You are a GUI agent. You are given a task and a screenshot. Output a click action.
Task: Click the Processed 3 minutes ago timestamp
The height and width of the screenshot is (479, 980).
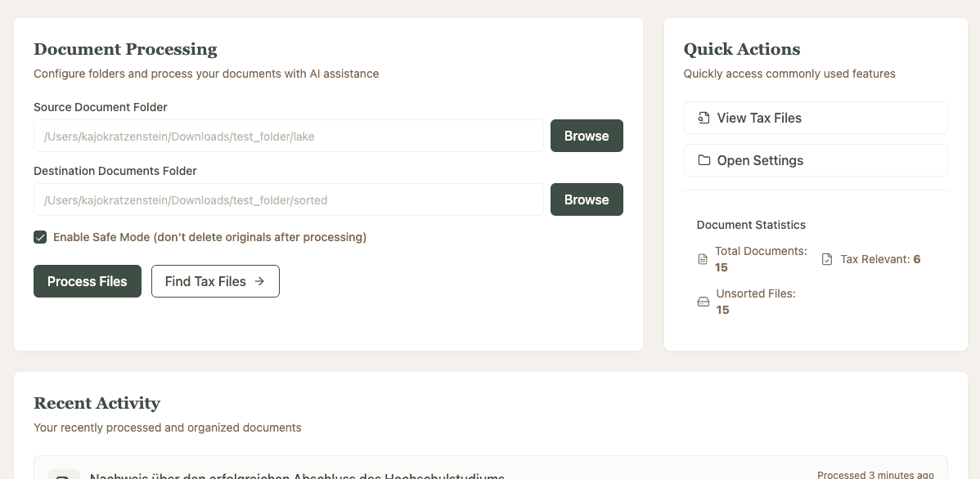pyautogui.click(x=875, y=474)
